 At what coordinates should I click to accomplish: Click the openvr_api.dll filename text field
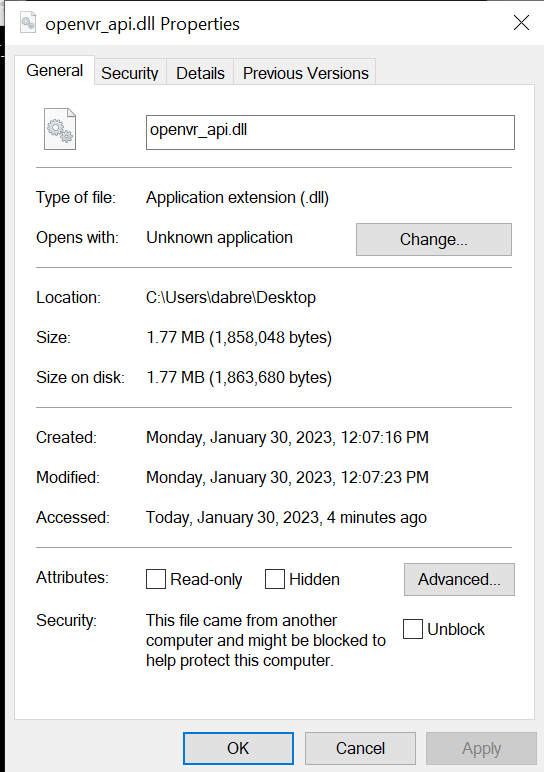click(x=330, y=132)
